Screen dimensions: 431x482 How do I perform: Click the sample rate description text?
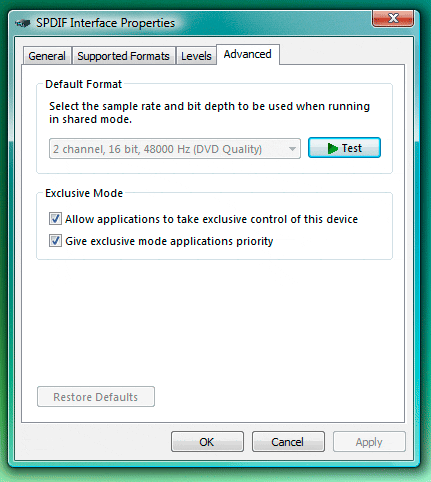(x=209, y=112)
